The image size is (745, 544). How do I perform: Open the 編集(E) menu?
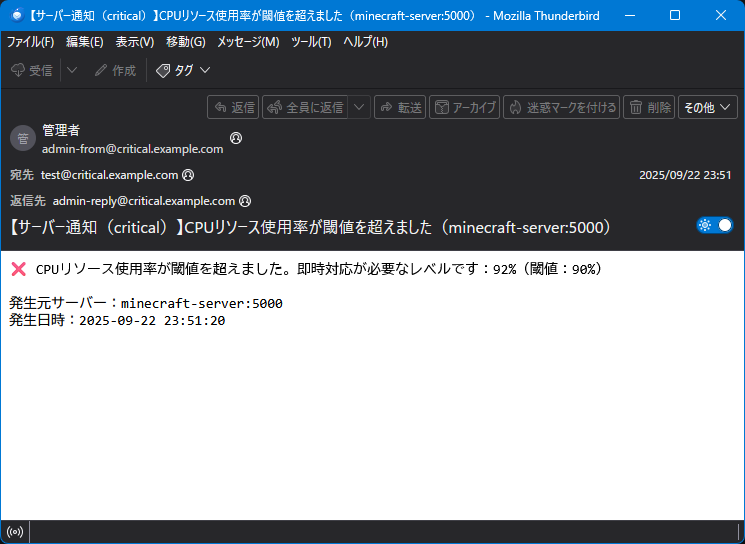[x=85, y=42]
